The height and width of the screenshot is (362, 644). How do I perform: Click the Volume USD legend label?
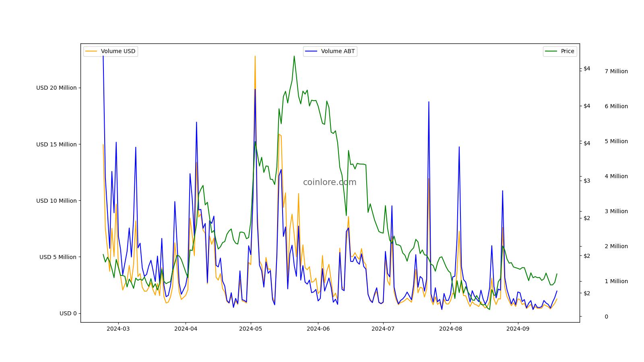pos(118,51)
